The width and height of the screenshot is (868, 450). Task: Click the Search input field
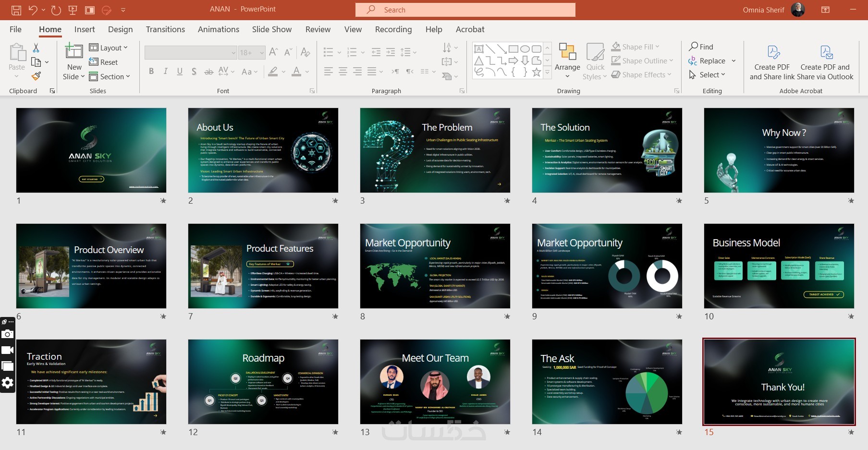(x=465, y=10)
